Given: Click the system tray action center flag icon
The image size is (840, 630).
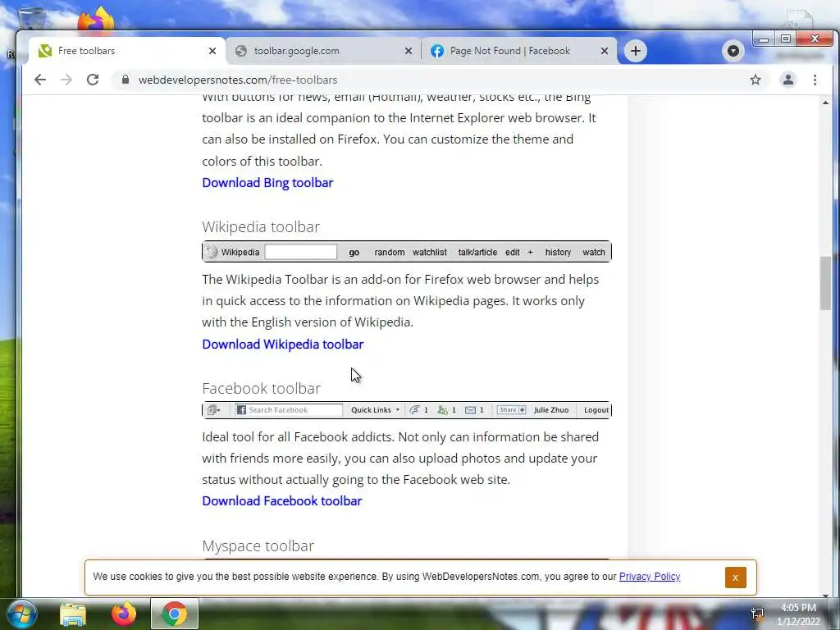Looking at the screenshot, I should point(757,614).
